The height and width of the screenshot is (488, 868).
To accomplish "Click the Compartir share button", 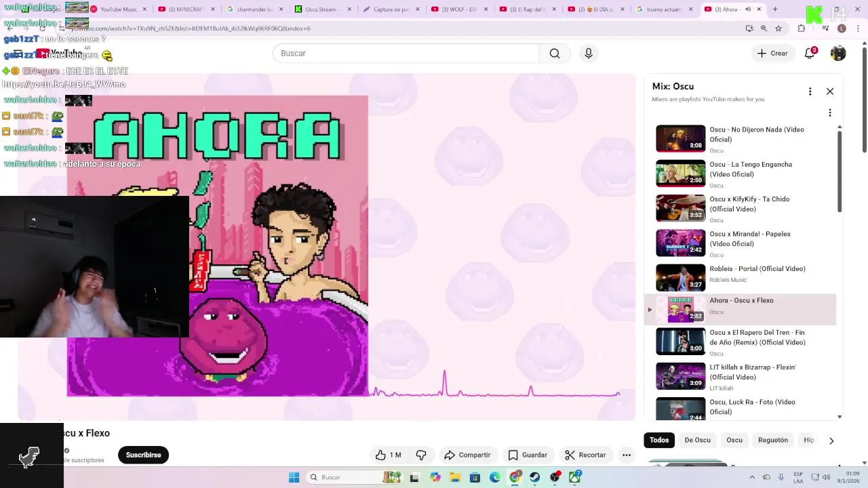I will click(467, 455).
